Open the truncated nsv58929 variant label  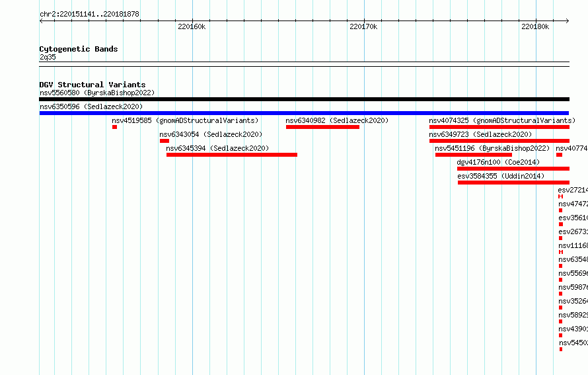coord(573,315)
